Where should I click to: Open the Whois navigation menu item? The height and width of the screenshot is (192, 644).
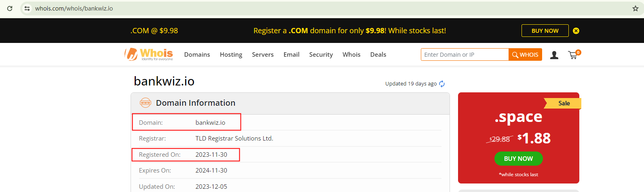[351, 54]
